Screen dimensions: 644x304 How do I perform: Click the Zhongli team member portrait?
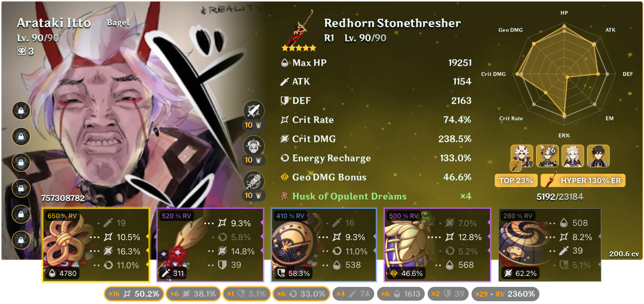(598, 156)
